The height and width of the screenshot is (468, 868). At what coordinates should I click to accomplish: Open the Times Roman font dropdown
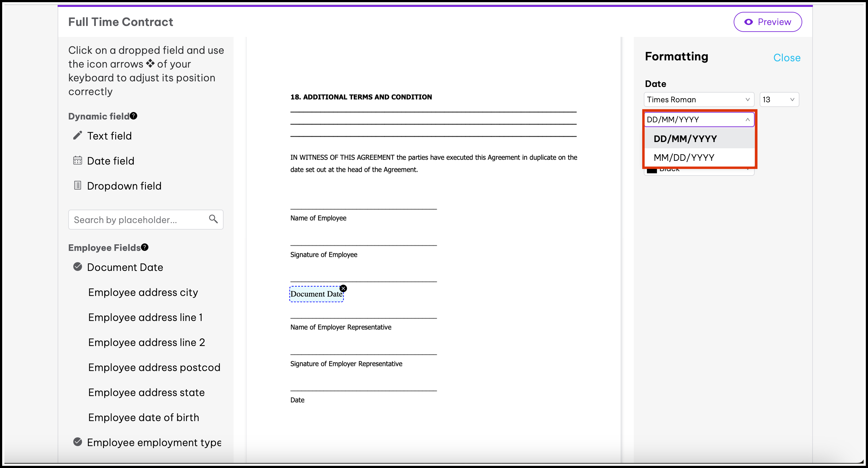tap(699, 100)
